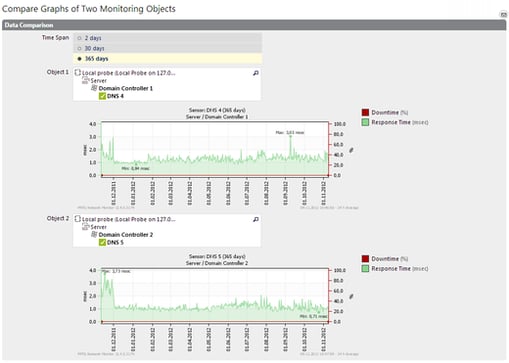
Task: Select Local probe node in Object 2
Action: coord(129,219)
